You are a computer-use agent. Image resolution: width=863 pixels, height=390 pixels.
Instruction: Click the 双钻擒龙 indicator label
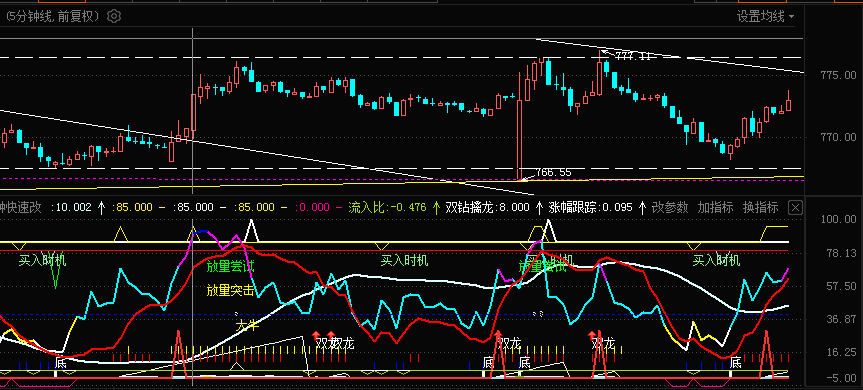point(468,207)
